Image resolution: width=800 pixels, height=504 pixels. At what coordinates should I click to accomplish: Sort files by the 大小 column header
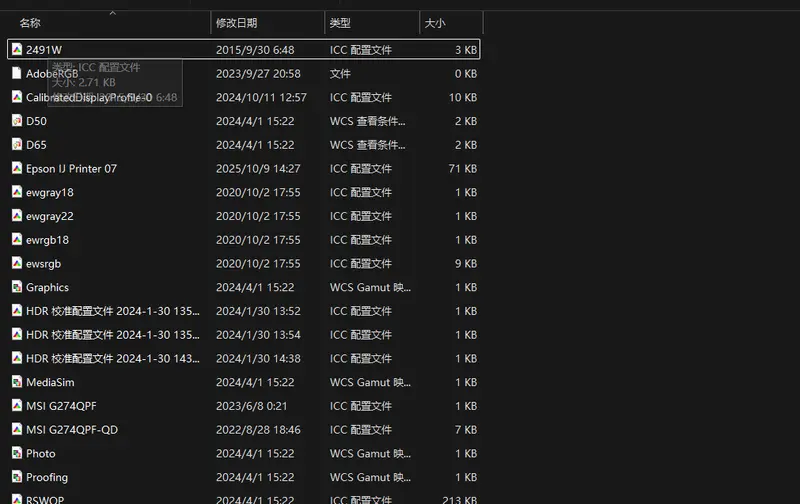(435, 23)
